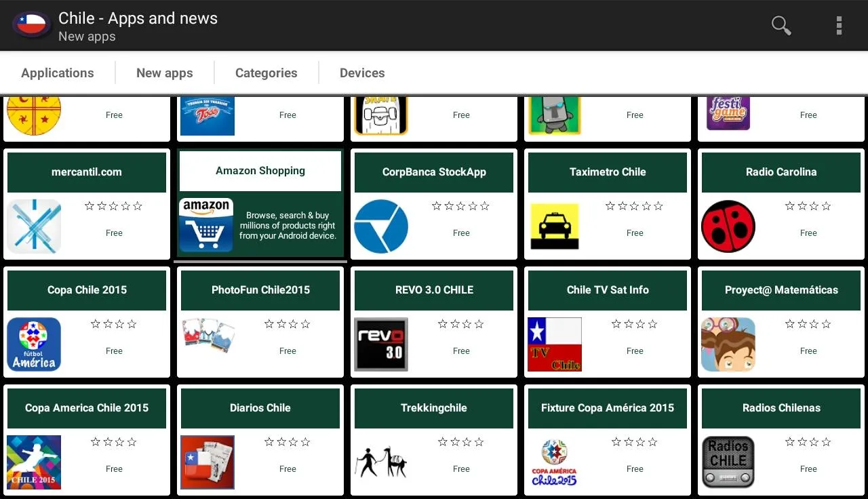Open the mercantil.com app icon
Screen dimensions: 868x499
[34, 226]
